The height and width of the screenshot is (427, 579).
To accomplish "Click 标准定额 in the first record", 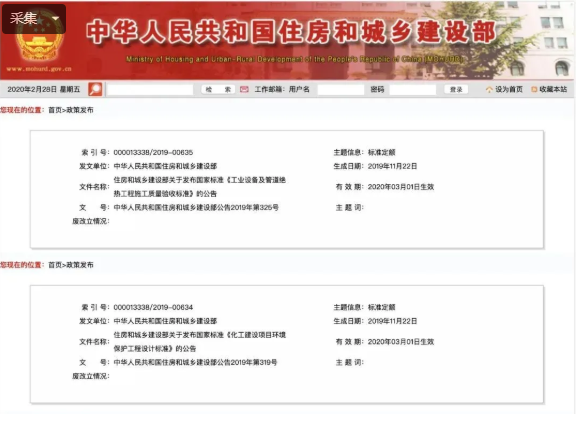I will (381, 152).
